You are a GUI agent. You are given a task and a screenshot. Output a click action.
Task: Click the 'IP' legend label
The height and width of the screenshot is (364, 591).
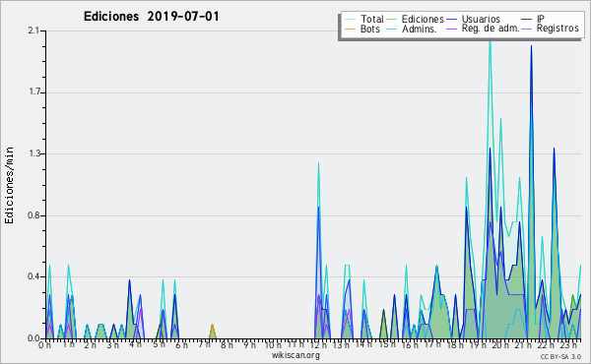540,19
